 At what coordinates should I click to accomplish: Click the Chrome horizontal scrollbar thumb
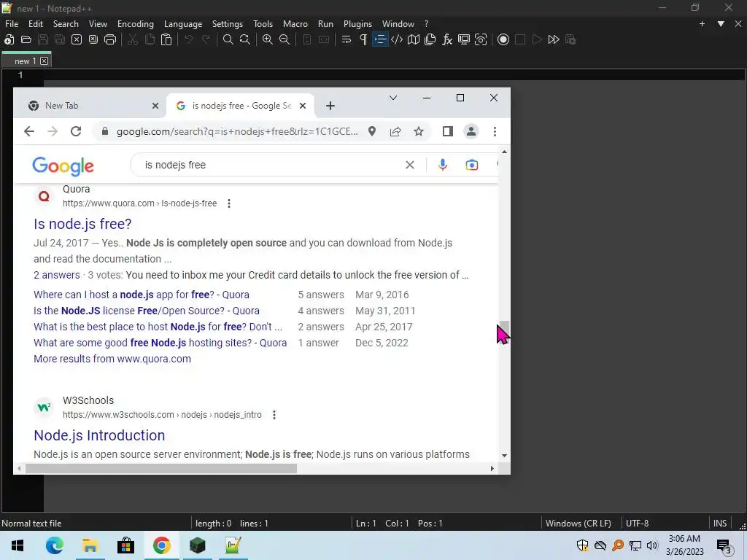(x=161, y=469)
